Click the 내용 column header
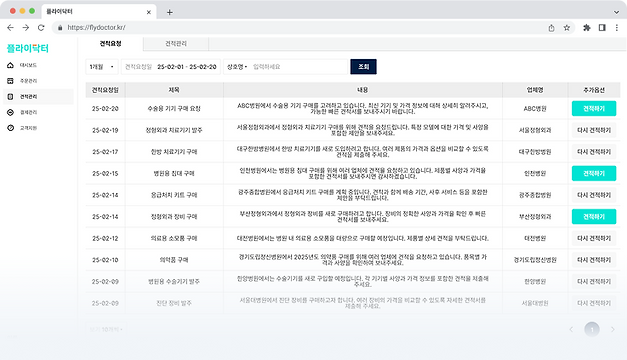 tap(363, 90)
